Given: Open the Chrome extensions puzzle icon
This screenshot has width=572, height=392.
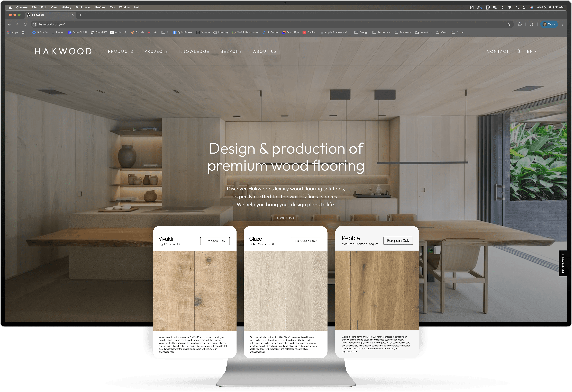Looking at the screenshot, I should pos(520,24).
